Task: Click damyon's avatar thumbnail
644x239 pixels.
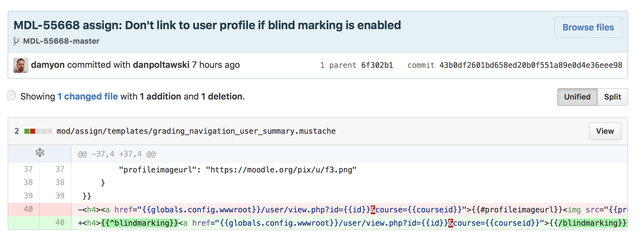Action: (x=21, y=65)
